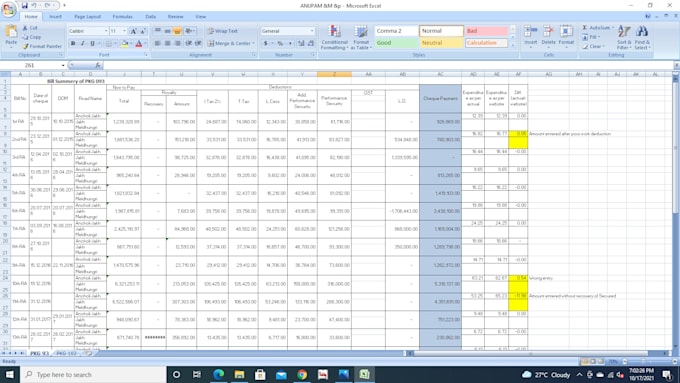680x383 pixels.
Task: Open Font dialog launcher in ribbon
Action: point(145,55)
